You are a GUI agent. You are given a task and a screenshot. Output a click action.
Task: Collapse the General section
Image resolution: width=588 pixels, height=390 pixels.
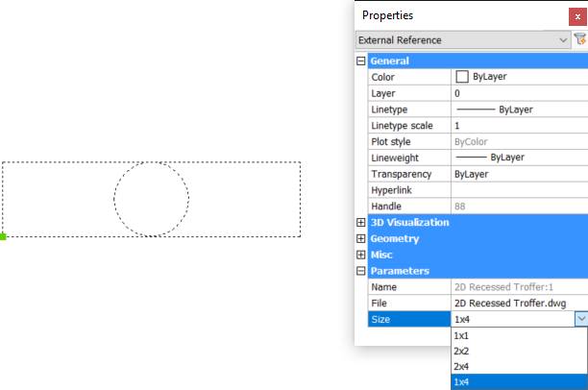click(361, 61)
